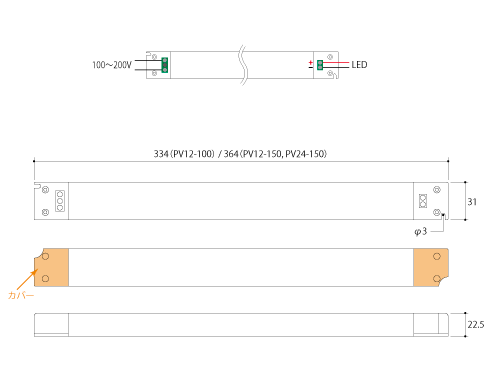This screenshot has width=490, height=380.
Task: Click the red LED positive wire
Action: click(x=336, y=62)
